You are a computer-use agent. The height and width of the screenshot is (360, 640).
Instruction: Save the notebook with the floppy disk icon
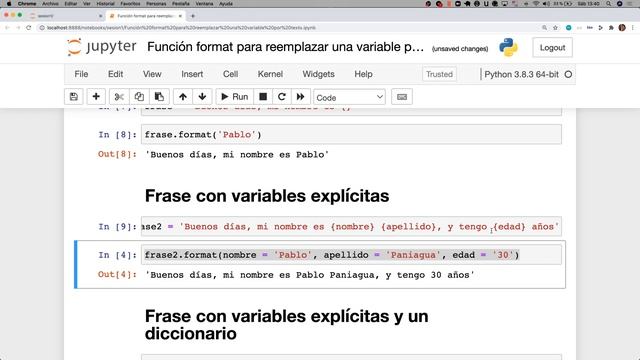(x=74, y=97)
